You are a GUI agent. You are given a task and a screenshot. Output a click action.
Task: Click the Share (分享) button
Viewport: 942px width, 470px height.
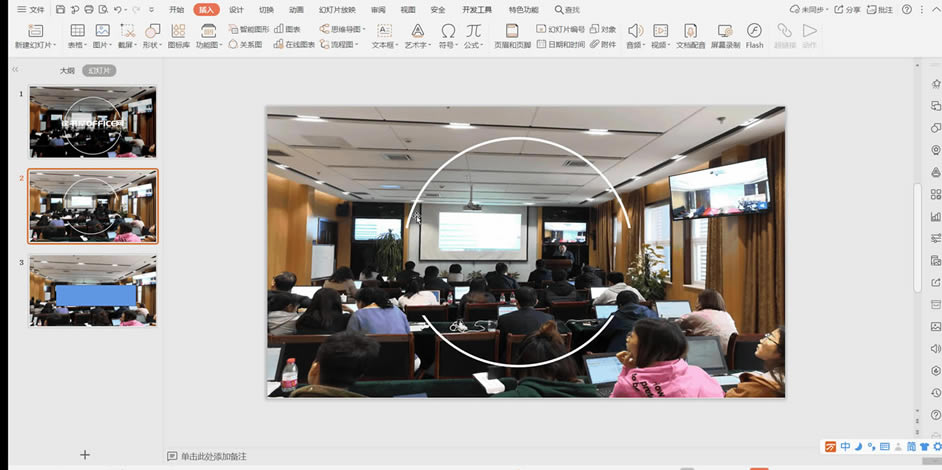(x=846, y=9)
